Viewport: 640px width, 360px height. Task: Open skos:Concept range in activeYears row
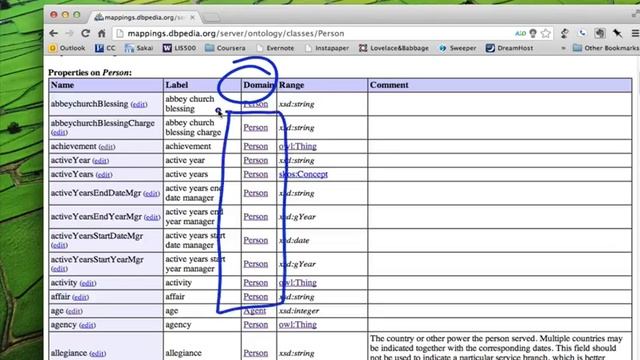pyautogui.click(x=303, y=174)
